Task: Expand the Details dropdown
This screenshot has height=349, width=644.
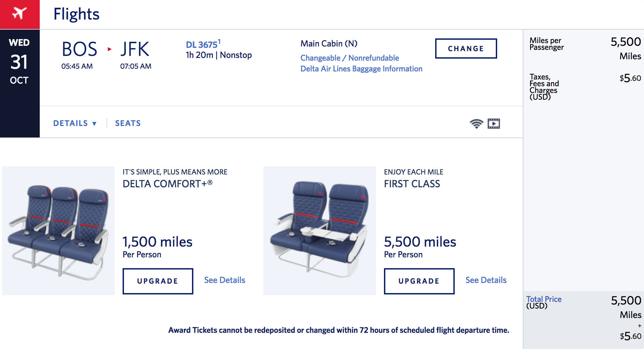Action: [75, 123]
